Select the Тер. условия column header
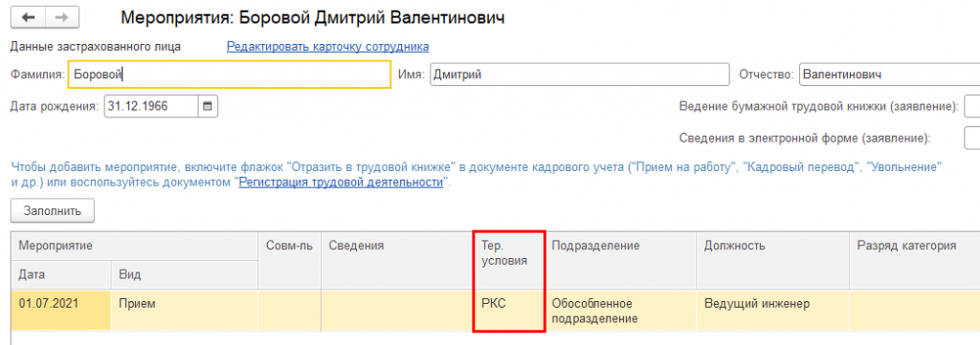Viewport: 980px width, 345px height. tap(509, 260)
